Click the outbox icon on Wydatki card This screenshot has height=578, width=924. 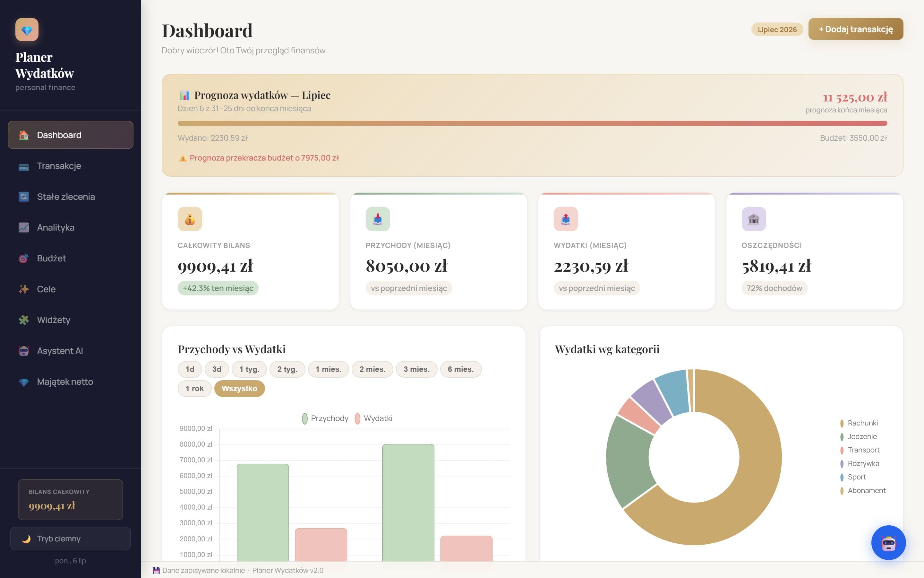(566, 219)
